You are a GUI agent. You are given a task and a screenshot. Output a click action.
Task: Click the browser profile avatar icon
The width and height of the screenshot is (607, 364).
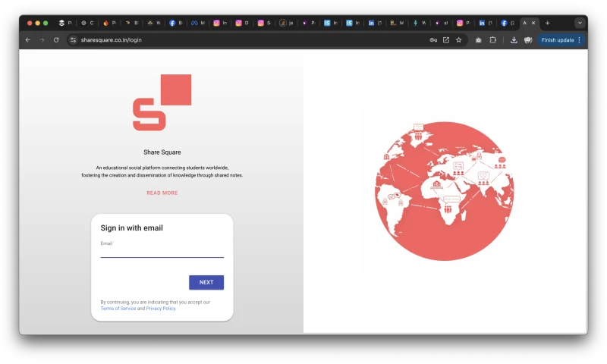528,39
